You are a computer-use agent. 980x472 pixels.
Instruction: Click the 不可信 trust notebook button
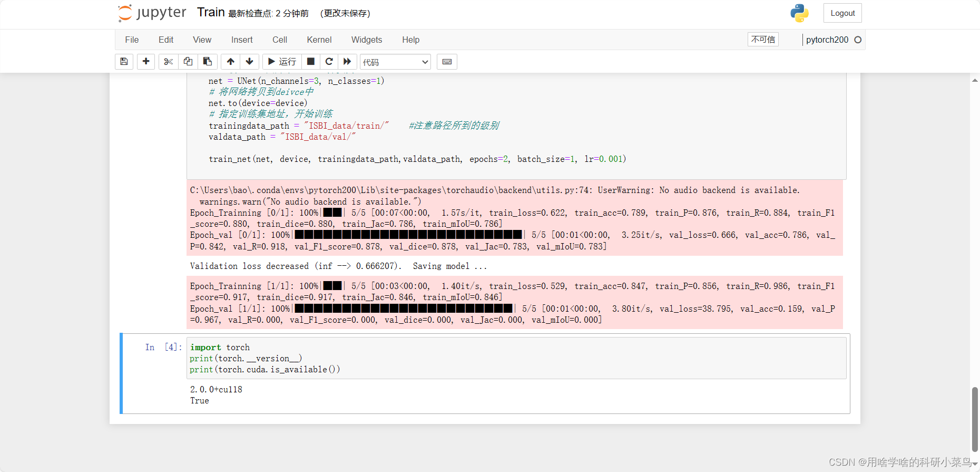(x=763, y=40)
